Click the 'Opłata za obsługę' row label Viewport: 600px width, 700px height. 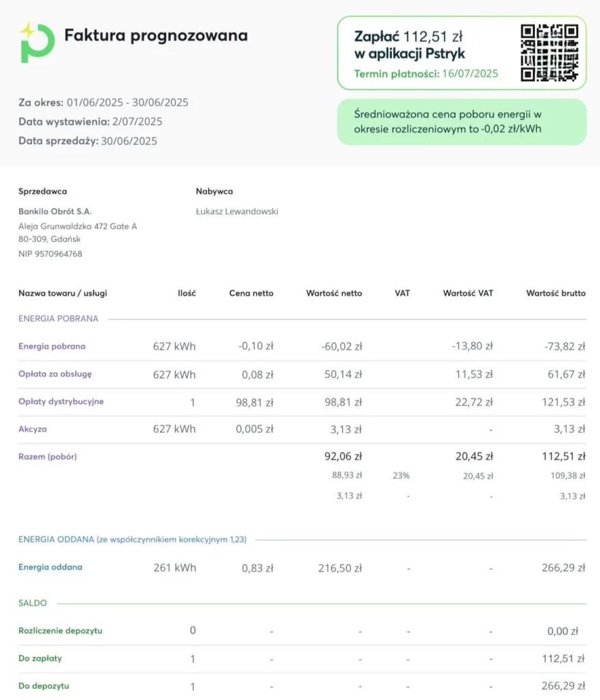pos(55,374)
